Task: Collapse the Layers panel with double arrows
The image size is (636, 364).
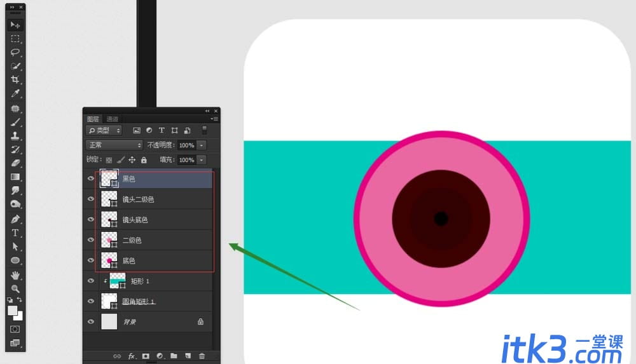Action: [207, 111]
